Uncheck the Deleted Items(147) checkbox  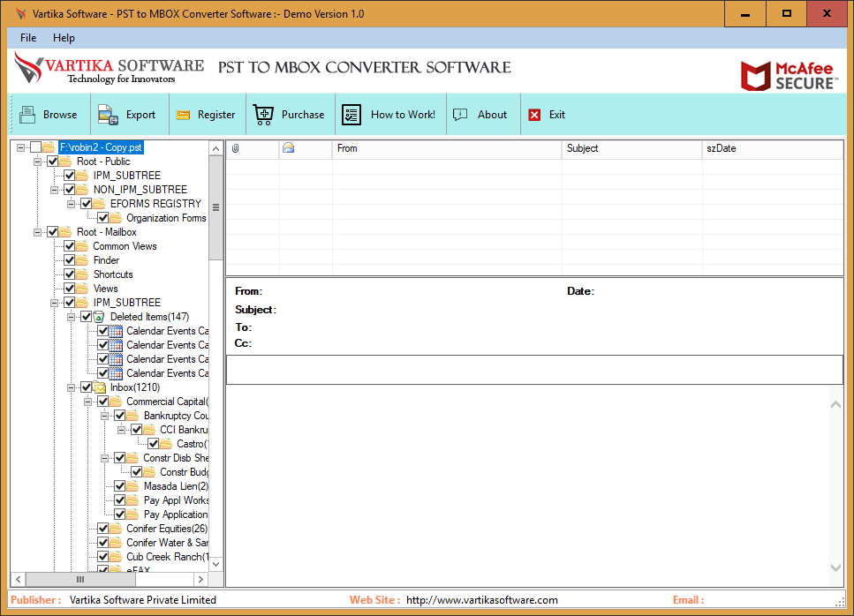click(x=86, y=317)
